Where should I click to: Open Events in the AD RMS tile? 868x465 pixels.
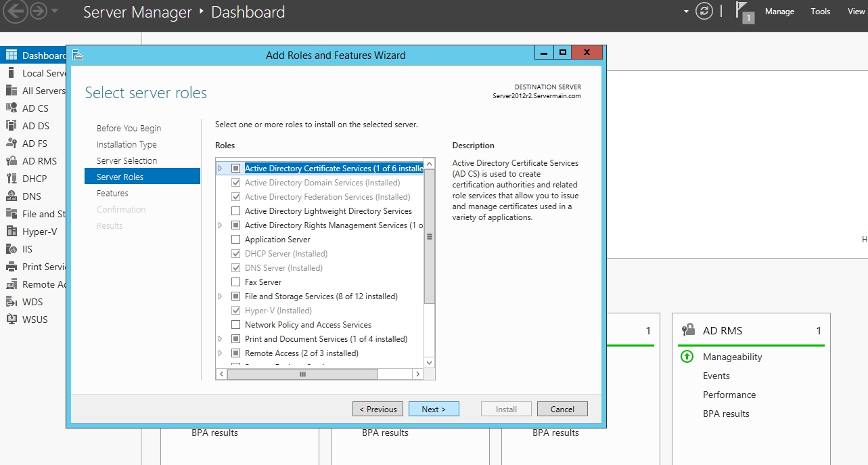click(716, 376)
